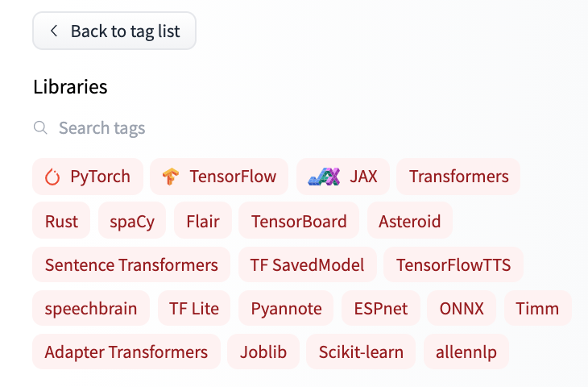Click the JAX logo icon
This screenshot has width=588, height=387.
(324, 177)
